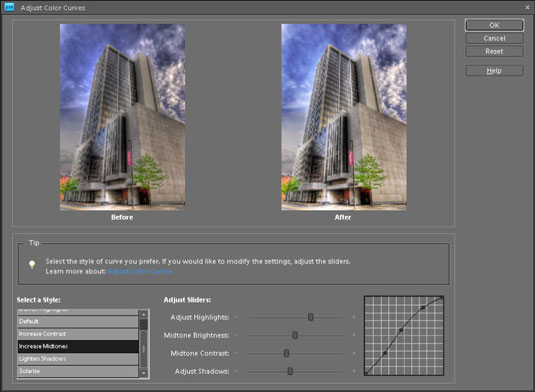Click the minus end of Adjust Highlights
Image resolution: width=535 pixels, height=392 pixels.
coord(236,317)
